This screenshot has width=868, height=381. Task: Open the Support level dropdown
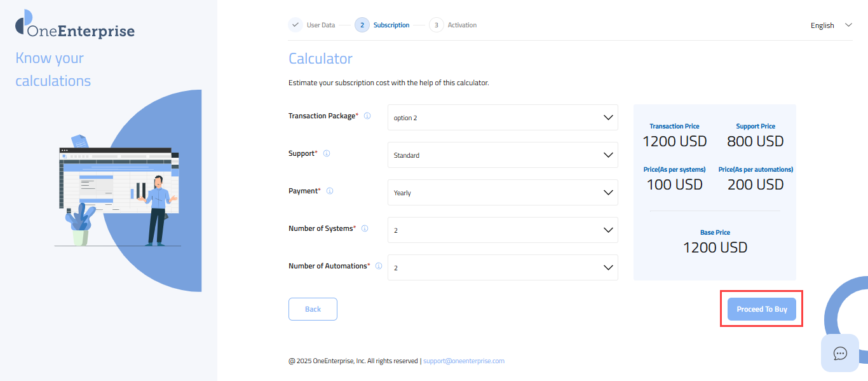pyautogui.click(x=502, y=155)
